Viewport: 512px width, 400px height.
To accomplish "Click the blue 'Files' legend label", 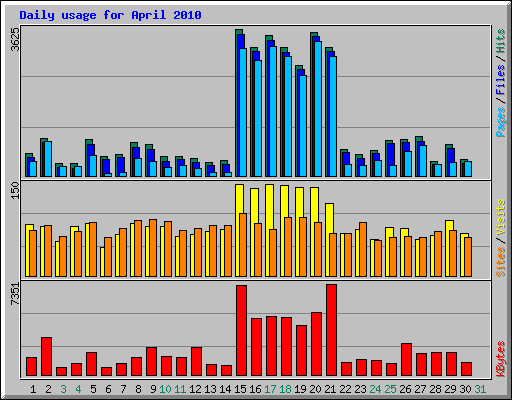I will click(x=501, y=80).
